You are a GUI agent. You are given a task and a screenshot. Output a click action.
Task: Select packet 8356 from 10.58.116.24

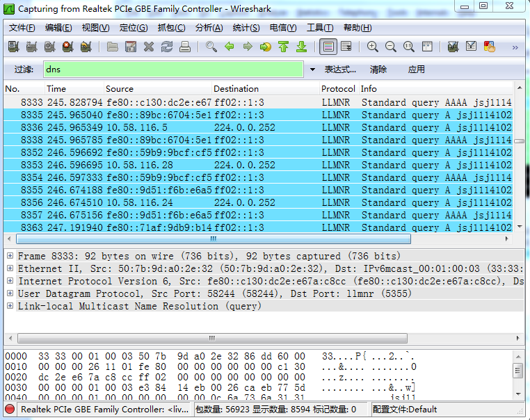tap(258, 202)
